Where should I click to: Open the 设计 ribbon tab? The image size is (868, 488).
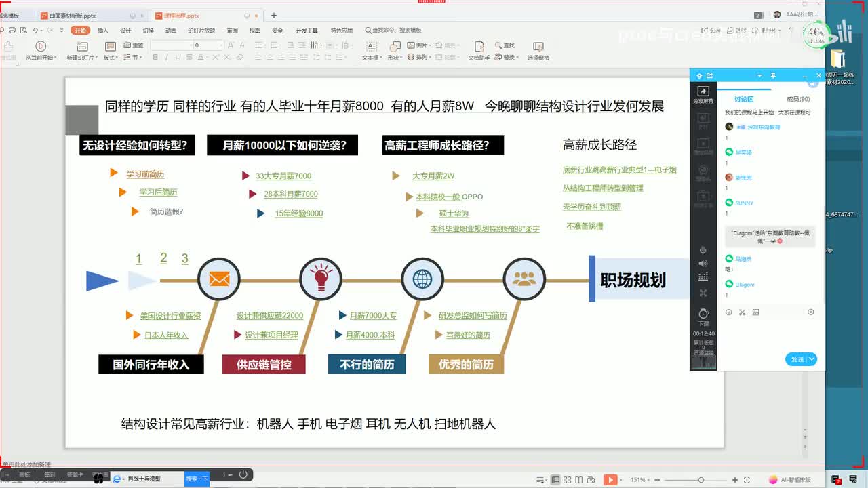[125, 30]
